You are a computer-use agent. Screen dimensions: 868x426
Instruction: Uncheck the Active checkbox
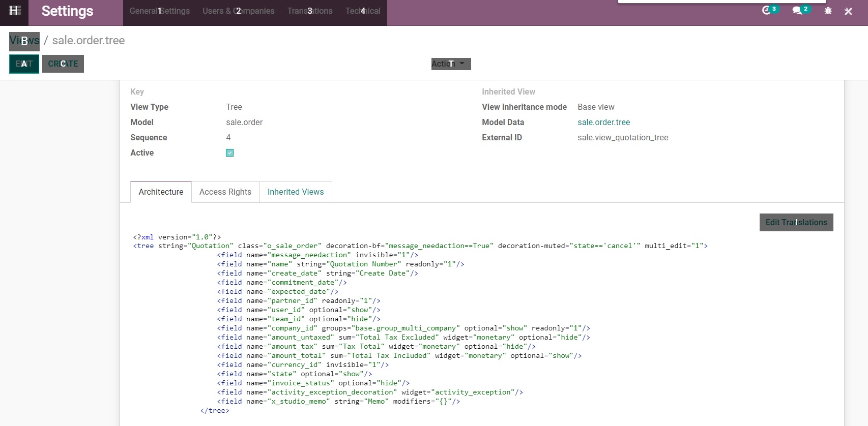[x=229, y=153]
